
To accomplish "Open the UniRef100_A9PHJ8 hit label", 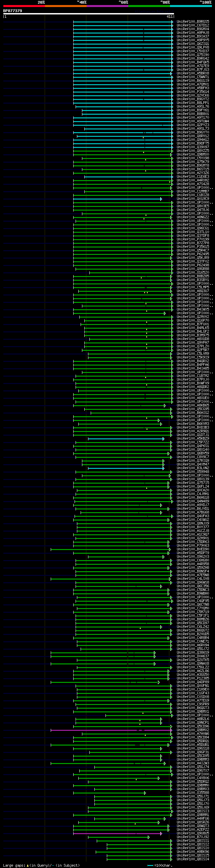I will (x=193, y=33).
